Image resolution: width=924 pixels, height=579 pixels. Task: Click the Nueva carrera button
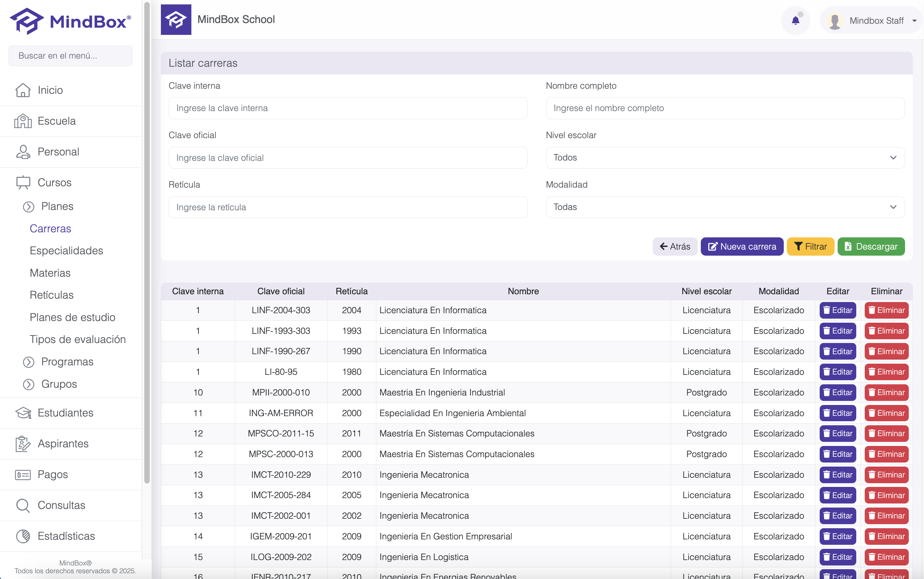742,246
